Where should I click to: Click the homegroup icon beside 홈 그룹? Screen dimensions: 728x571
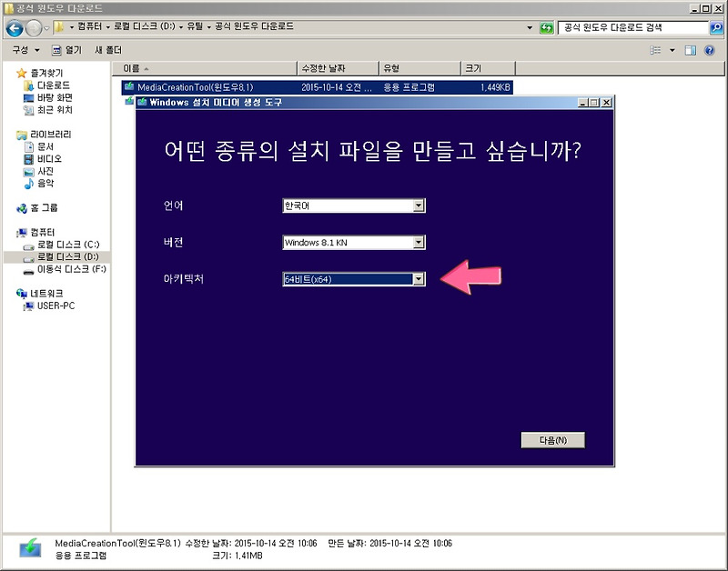click(21, 208)
